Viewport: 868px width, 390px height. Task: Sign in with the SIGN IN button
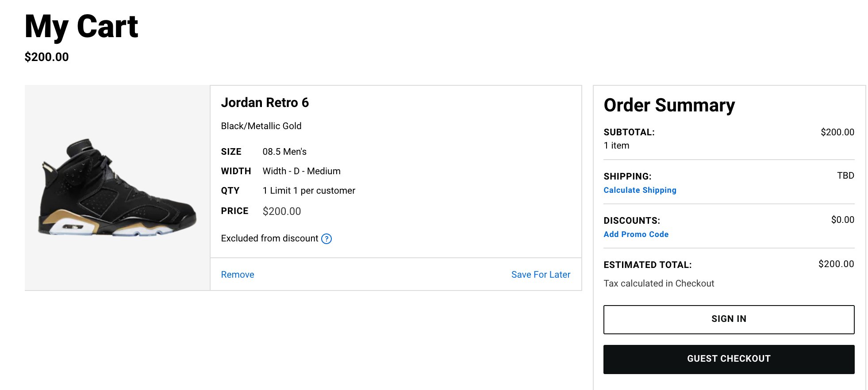pos(729,319)
